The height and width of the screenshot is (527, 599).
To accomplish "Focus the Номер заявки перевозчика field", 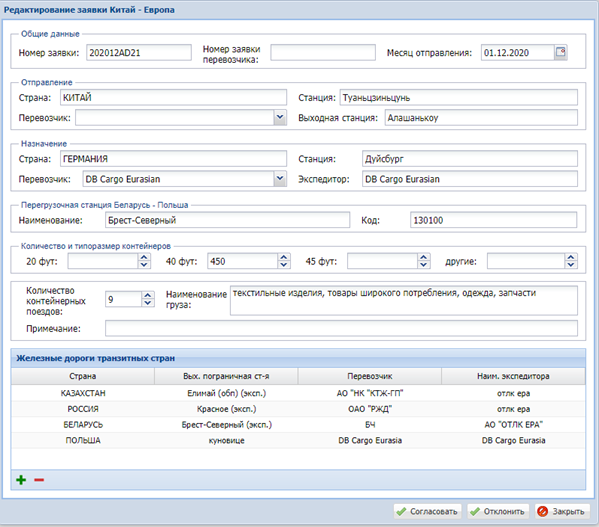I will (323, 52).
